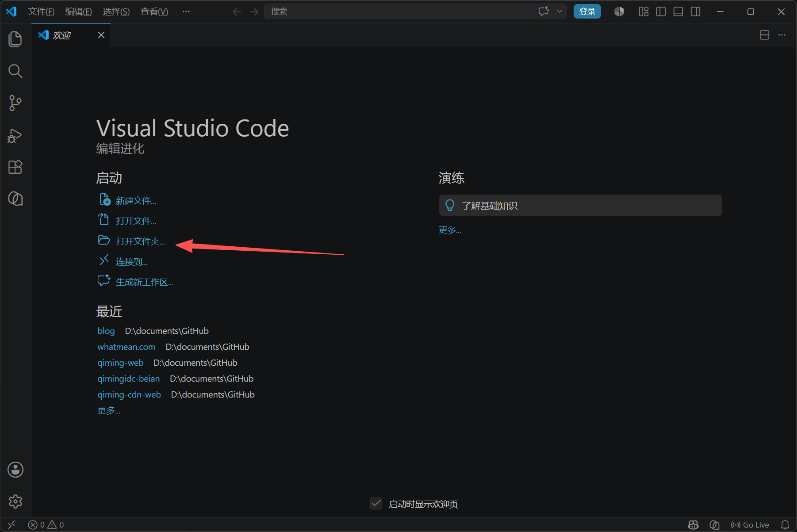
Task: Open the recent qimingidc-beian folder
Action: click(x=129, y=379)
